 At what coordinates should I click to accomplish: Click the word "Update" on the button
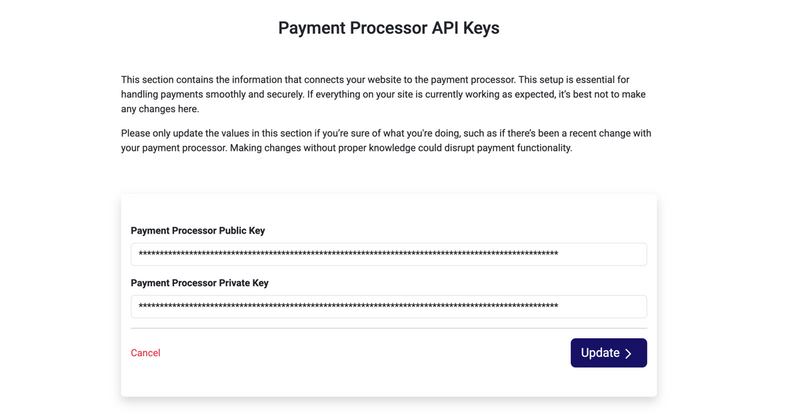(x=600, y=353)
